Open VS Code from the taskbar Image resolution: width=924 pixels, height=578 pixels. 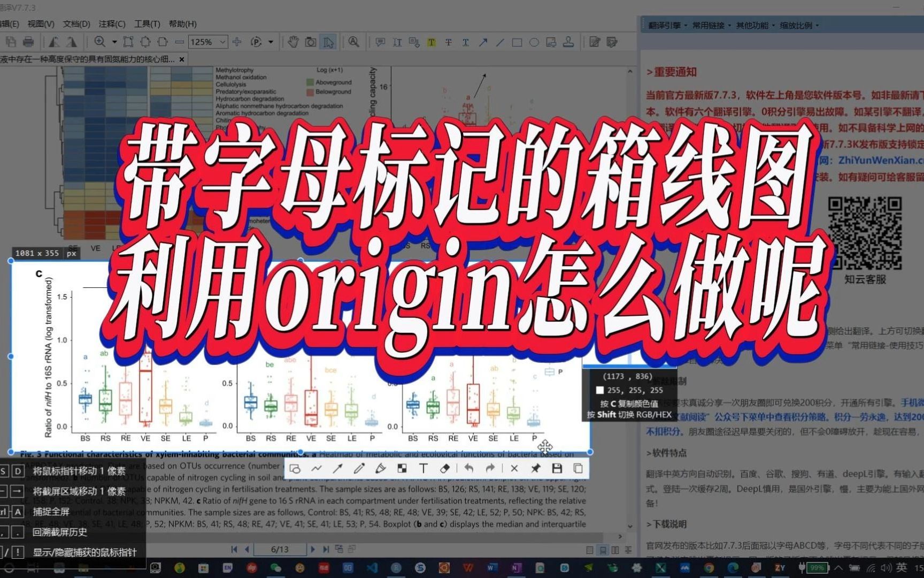(373, 568)
